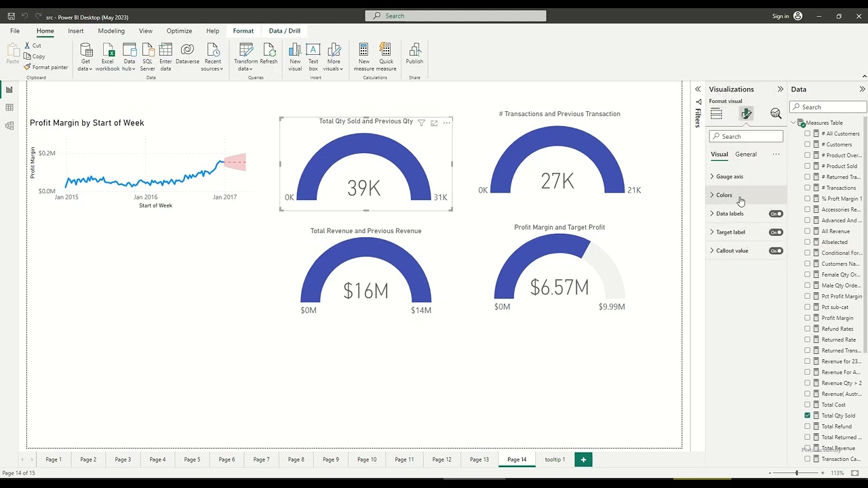Connect to SQL Server source
This screenshot has height=488, width=868.
147,57
